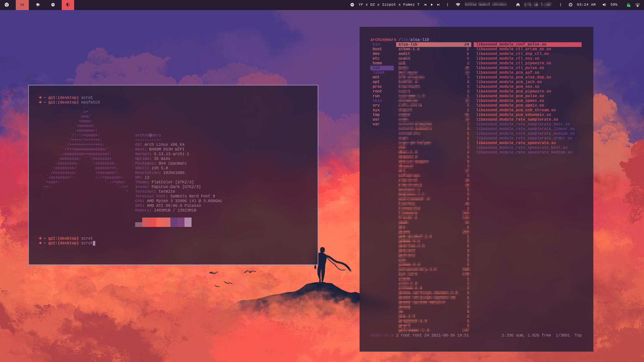
Task: Select the lib64 entry in ranger
Action: pos(378,72)
